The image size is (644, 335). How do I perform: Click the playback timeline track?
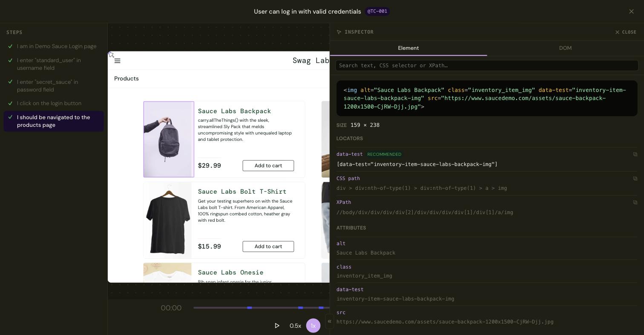click(261, 308)
